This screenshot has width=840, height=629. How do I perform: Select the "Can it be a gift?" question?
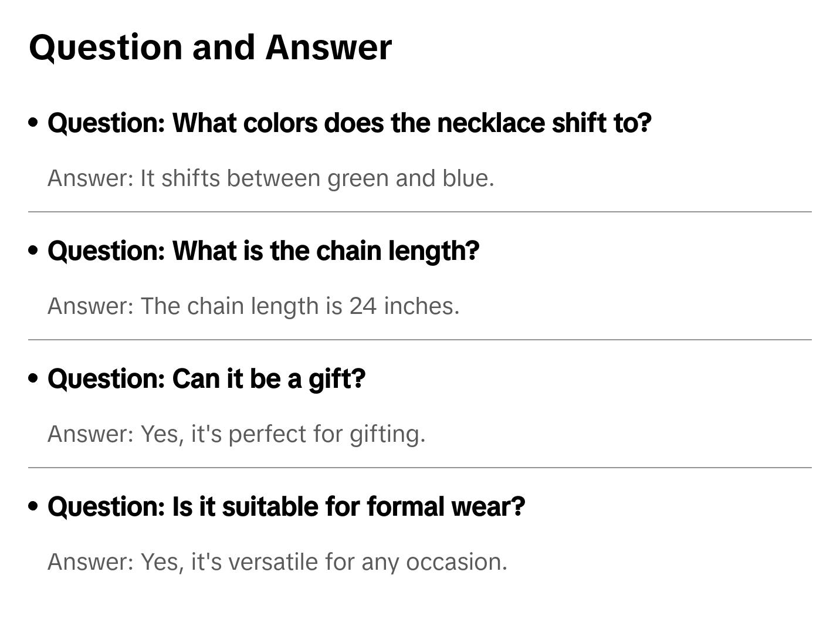point(206,378)
